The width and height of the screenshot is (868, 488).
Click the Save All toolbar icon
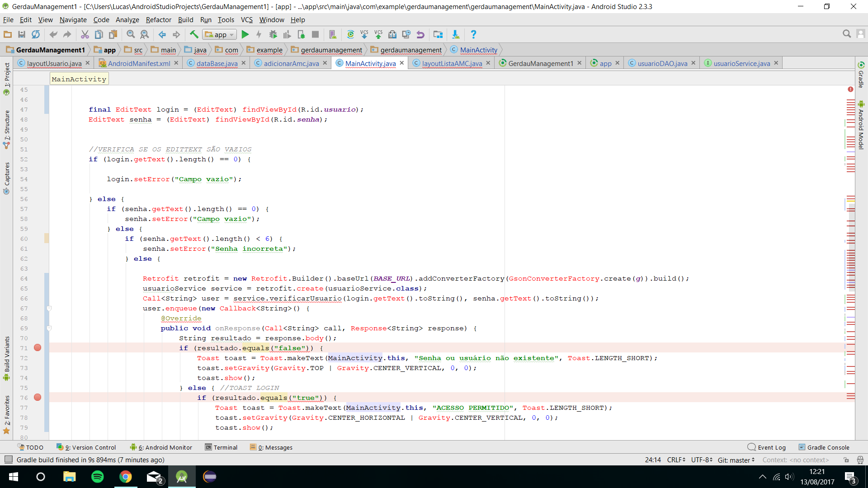(x=21, y=34)
